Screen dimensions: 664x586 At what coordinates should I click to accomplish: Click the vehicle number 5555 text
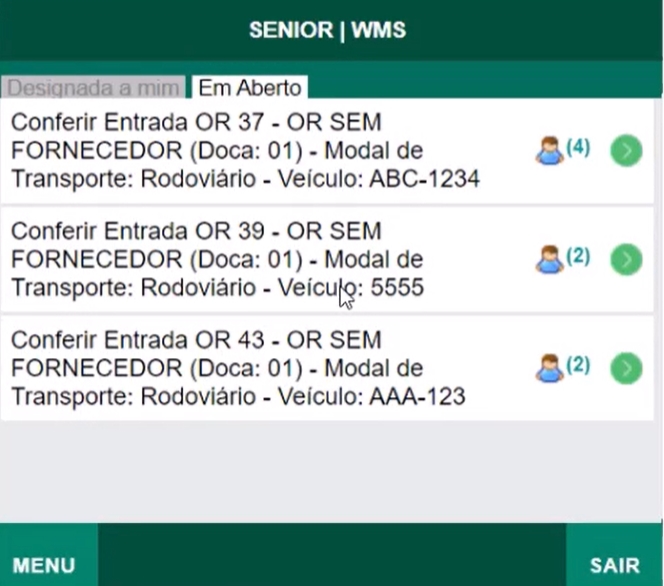pos(396,288)
